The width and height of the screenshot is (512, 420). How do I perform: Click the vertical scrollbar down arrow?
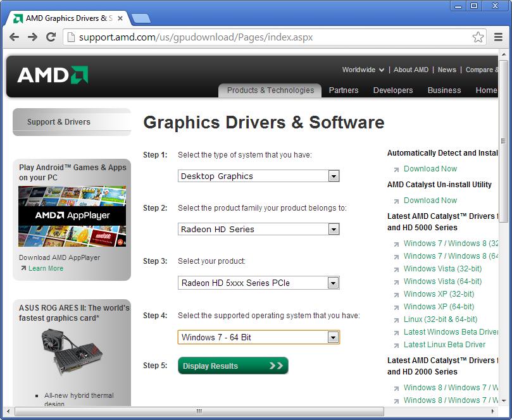click(x=503, y=400)
